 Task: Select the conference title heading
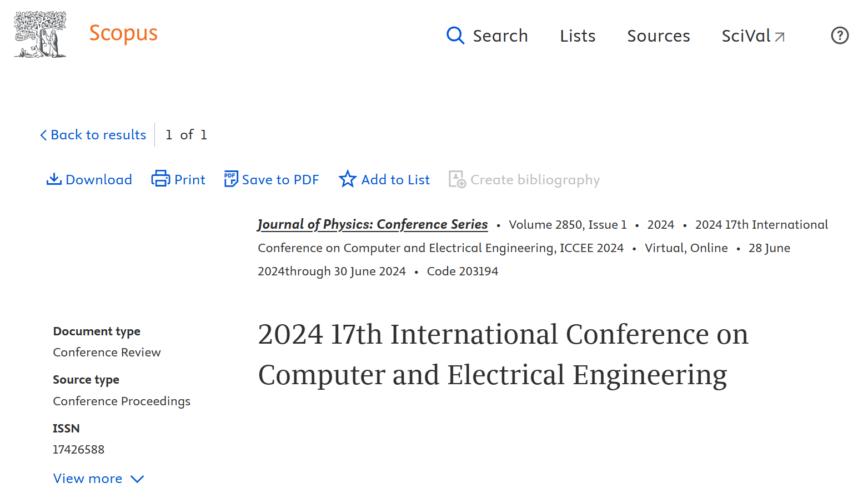[503, 354]
